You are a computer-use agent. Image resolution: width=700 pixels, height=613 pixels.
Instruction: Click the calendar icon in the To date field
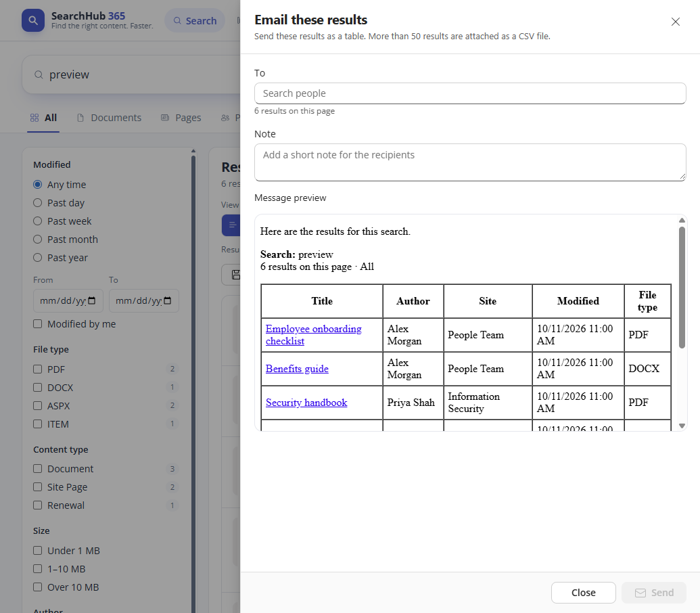tap(168, 300)
